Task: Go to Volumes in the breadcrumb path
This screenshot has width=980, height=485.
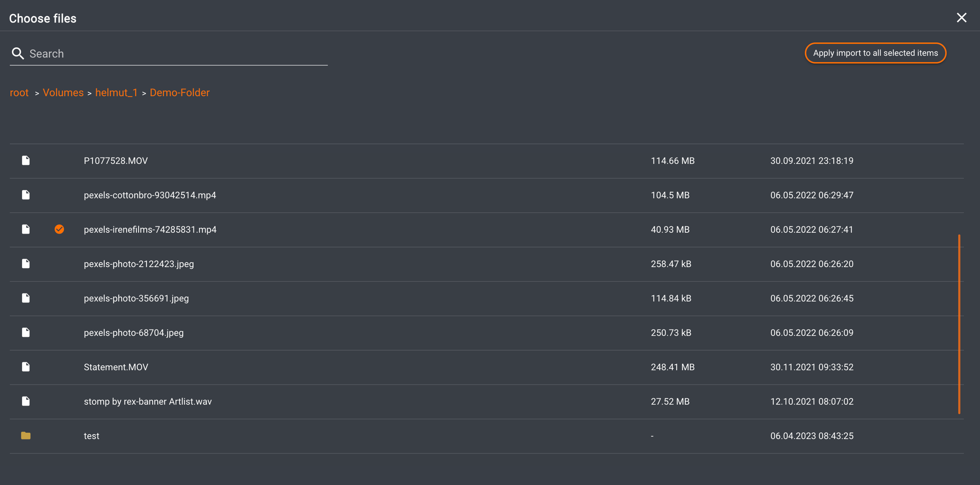Action: (63, 93)
